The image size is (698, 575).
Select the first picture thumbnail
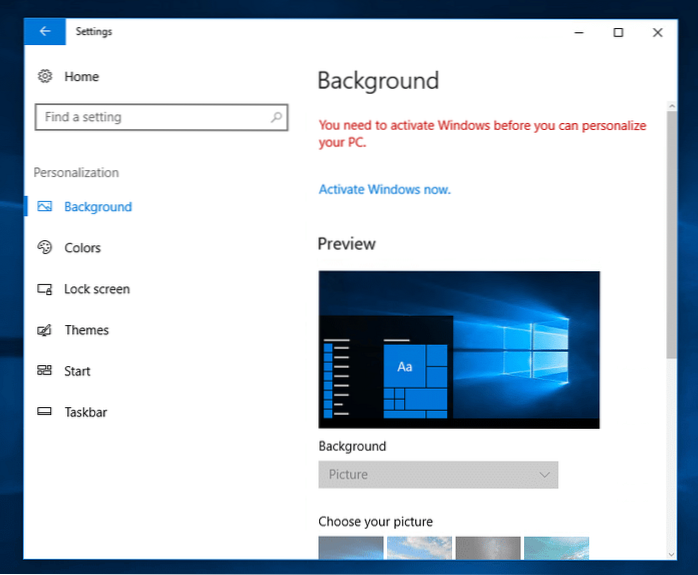tap(351, 547)
